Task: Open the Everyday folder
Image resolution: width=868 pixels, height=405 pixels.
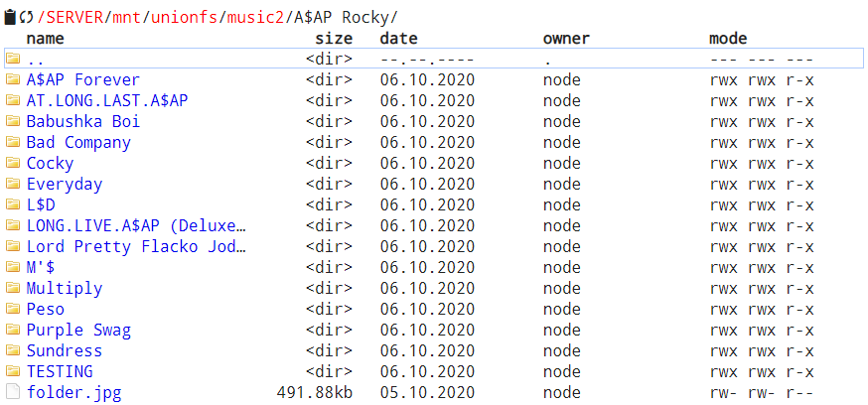Action: click(65, 184)
